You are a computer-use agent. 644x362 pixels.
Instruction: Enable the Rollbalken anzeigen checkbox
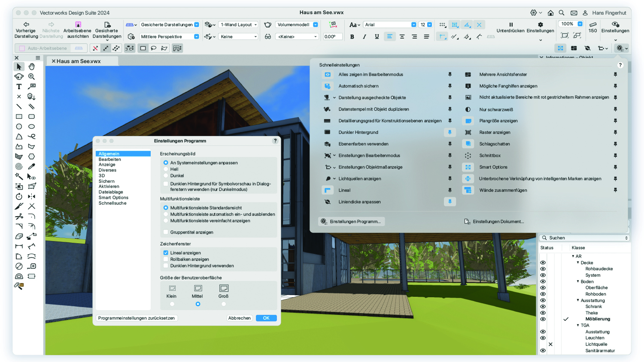(166, 259)
